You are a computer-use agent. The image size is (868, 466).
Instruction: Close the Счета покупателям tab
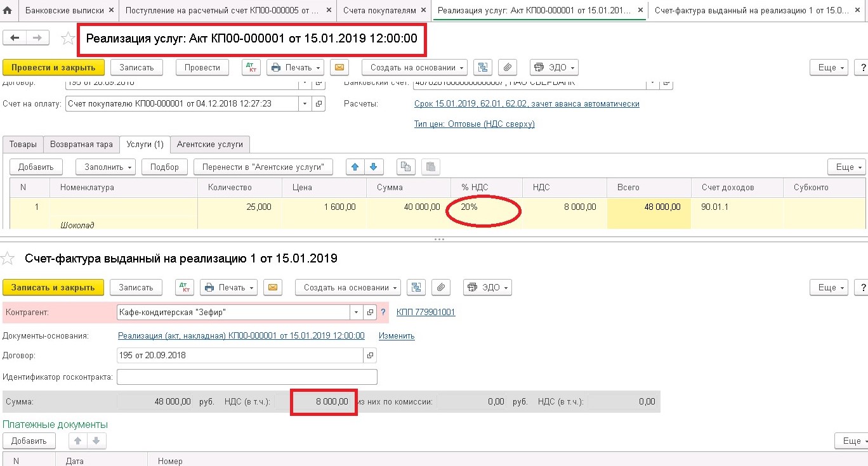[x=424, y=11]
